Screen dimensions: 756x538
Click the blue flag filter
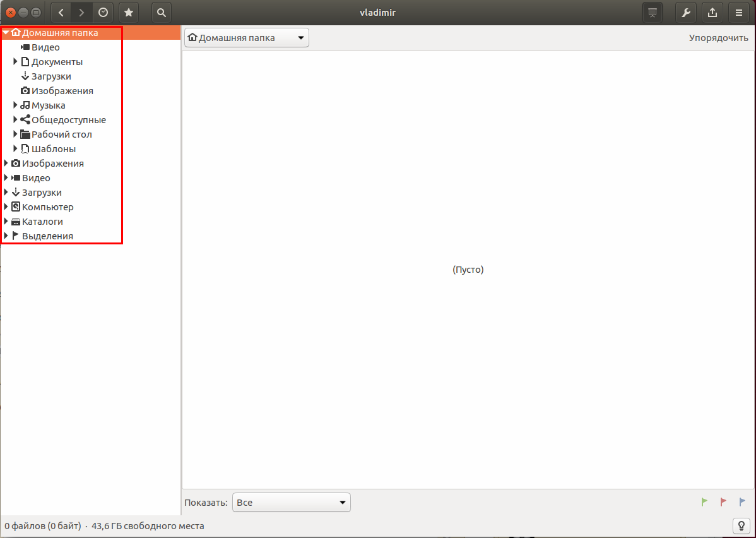(x=742, y=502)
